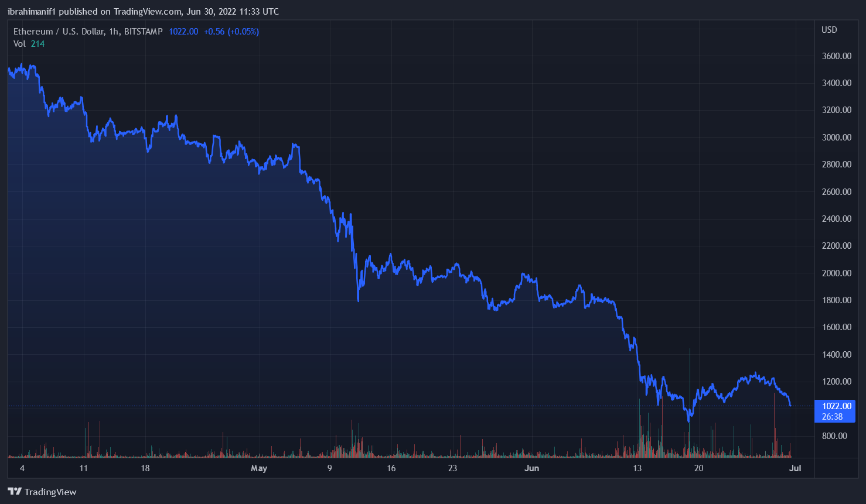866x504 pixels.
Task: Click the TradingView logo icon in the footer
Action: (15, 492)
